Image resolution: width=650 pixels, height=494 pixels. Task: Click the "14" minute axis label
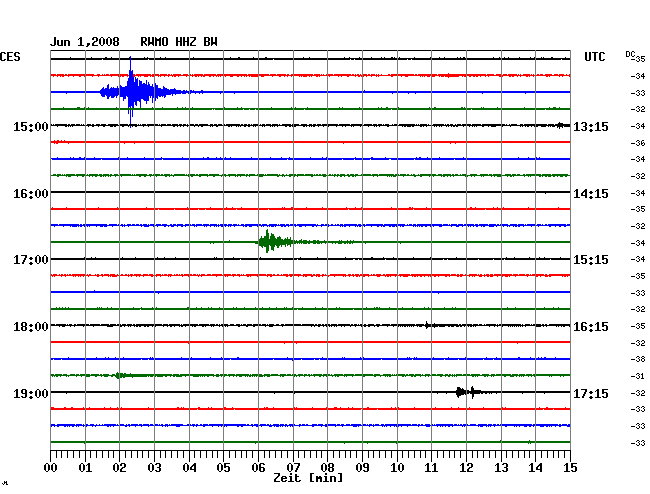pyautogui.click(x=535, y=468)
